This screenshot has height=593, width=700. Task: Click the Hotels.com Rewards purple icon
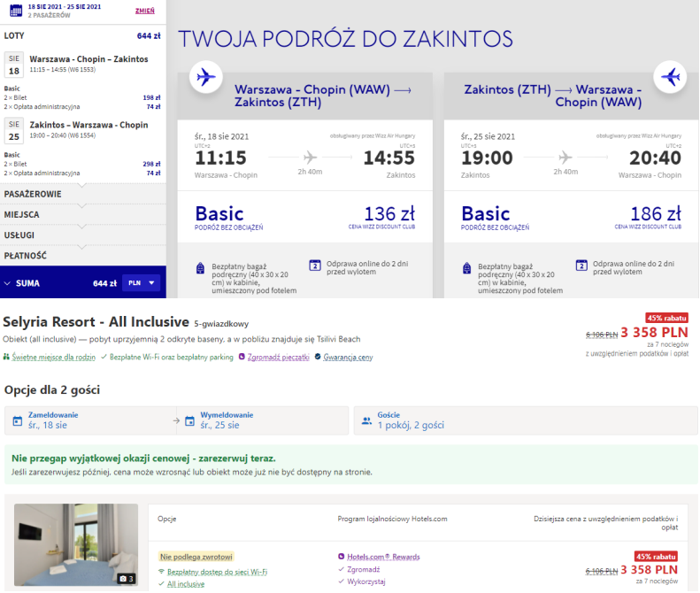coord(342,557)
